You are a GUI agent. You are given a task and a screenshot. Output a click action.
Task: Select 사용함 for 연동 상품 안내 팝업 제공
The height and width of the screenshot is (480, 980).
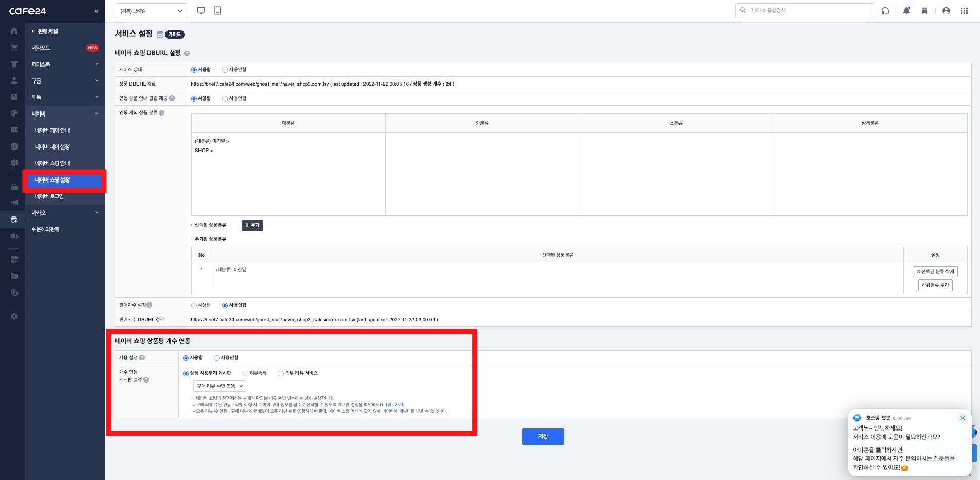194,98
